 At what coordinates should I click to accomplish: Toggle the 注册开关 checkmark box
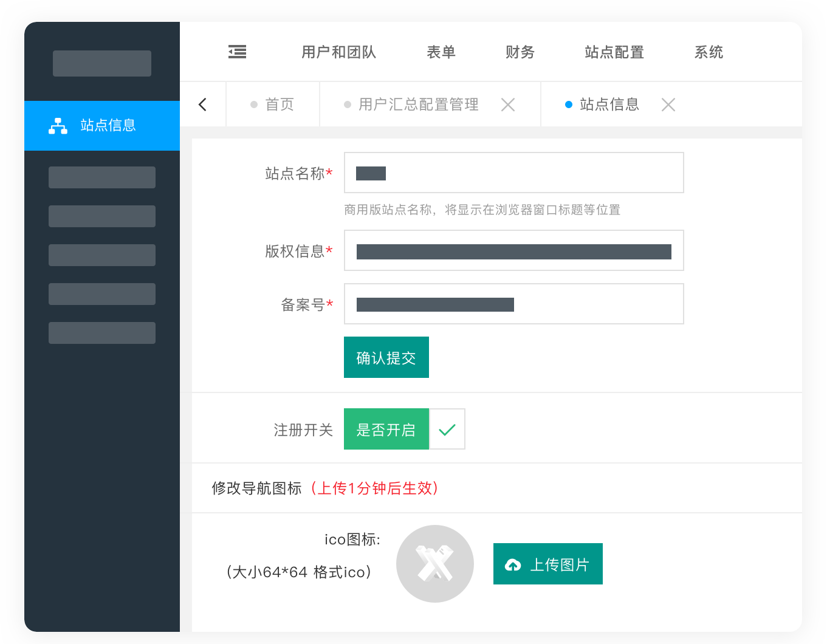447,430
